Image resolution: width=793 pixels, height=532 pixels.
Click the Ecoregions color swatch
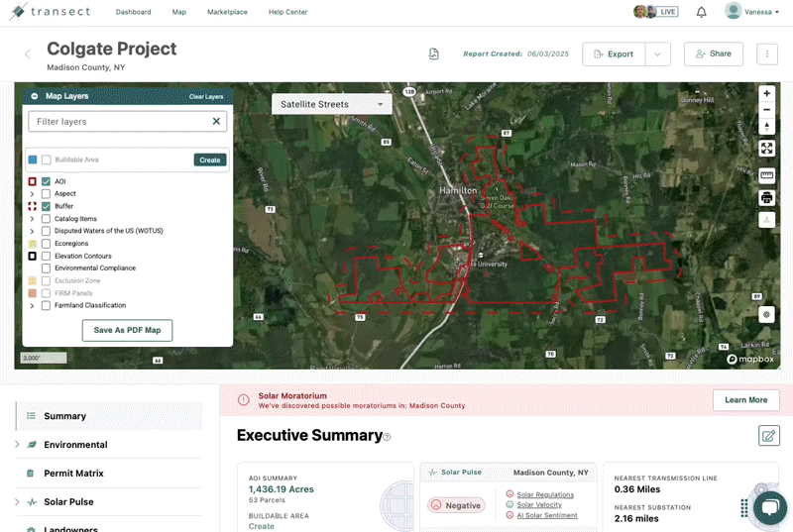pos(33,244)
